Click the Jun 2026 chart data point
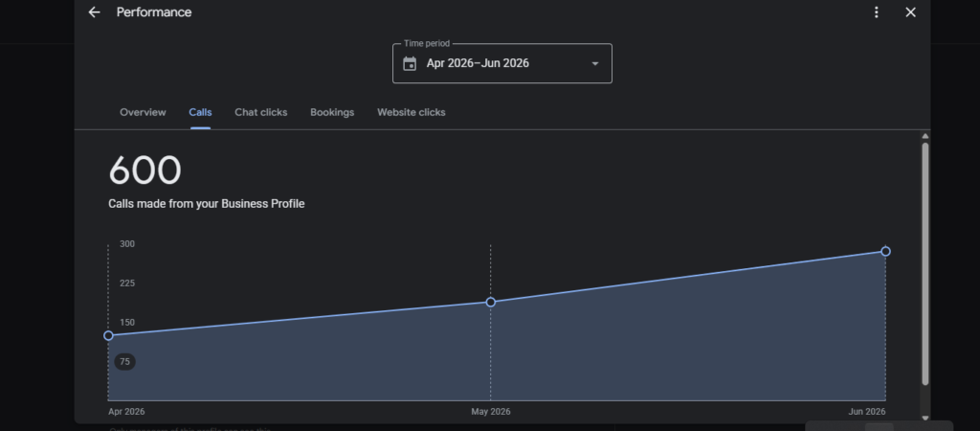980x431 pixels. tap(885, 252)
